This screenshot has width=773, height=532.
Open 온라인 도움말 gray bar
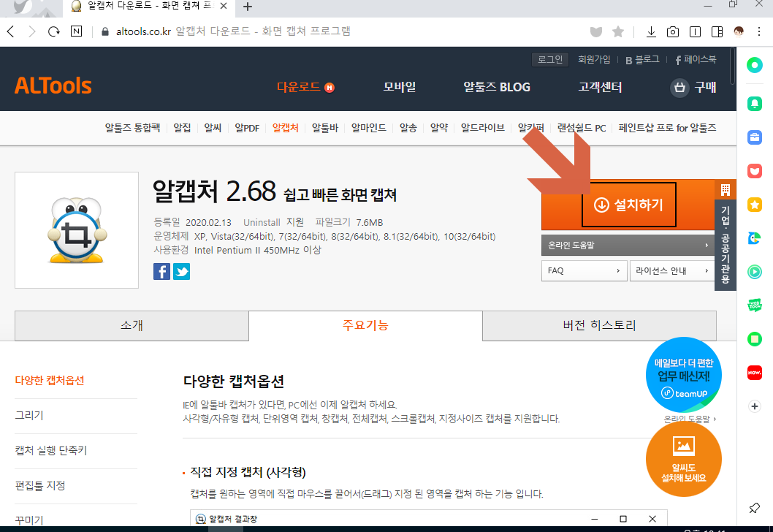coord(628,245)
